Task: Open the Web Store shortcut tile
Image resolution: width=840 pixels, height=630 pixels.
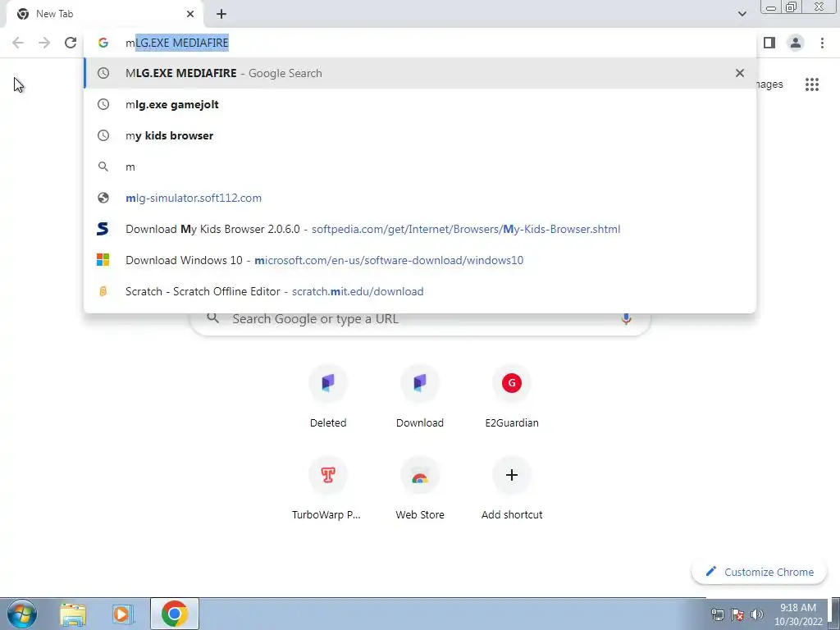Action: (419, 489)
